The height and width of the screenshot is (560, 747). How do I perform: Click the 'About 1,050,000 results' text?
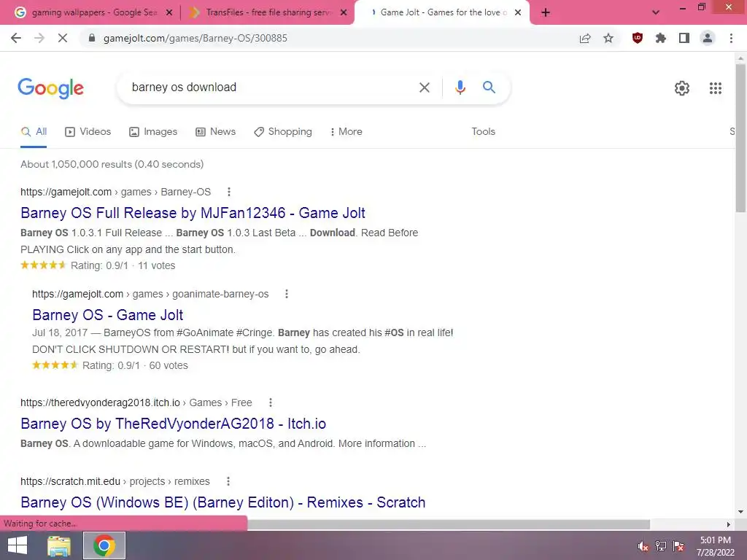coord(112,164)
